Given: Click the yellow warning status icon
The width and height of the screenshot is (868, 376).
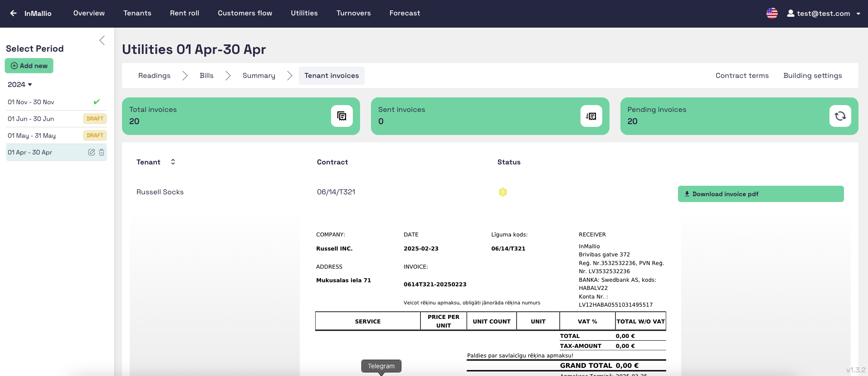Looking at the screenshot, I should (503, 192).
